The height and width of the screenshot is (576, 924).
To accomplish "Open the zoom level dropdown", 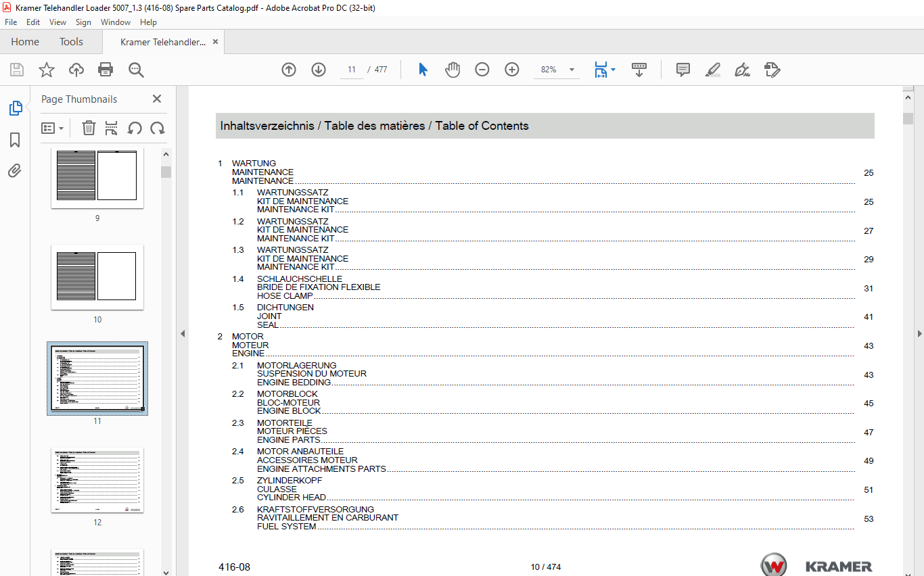I will 572,70.
